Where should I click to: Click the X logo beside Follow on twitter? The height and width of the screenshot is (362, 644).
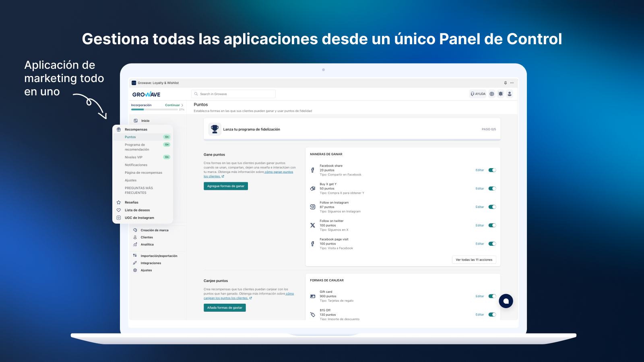(x=313, y=226)
